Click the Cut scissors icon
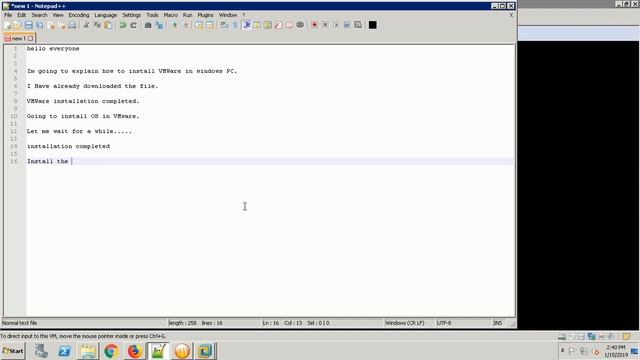The image size is (640, 360). [86, 25]
